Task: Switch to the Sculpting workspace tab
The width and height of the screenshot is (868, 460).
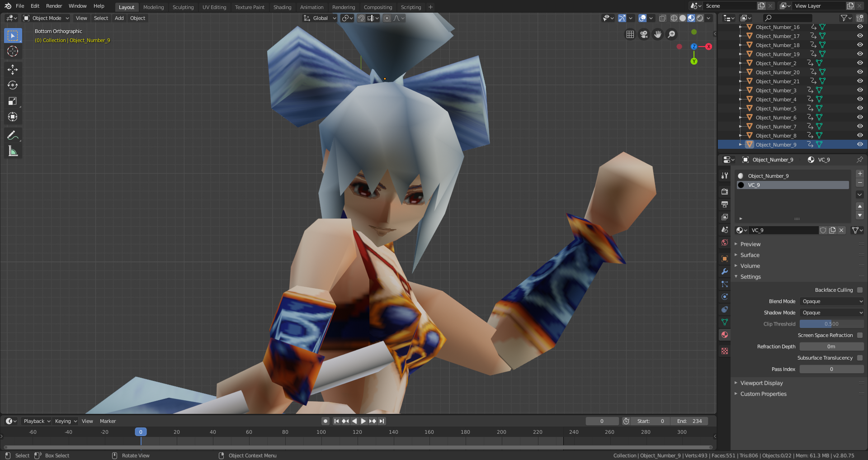Action: (x=183, y=7)
